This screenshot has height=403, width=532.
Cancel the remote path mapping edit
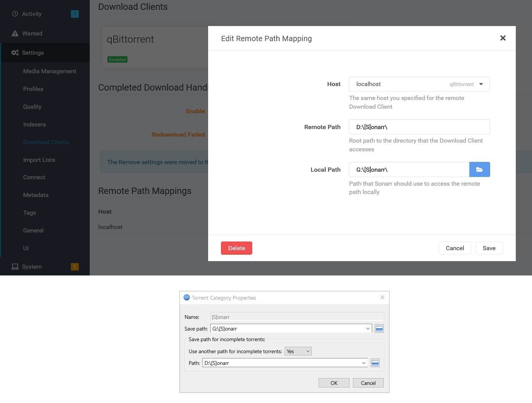tap(455, 248)
